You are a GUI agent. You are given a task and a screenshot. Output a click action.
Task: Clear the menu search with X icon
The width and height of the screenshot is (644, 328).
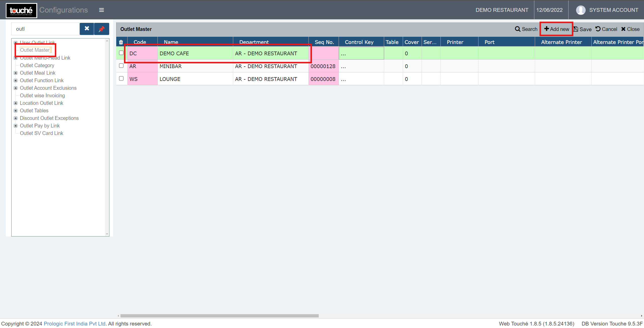point(87,29)
